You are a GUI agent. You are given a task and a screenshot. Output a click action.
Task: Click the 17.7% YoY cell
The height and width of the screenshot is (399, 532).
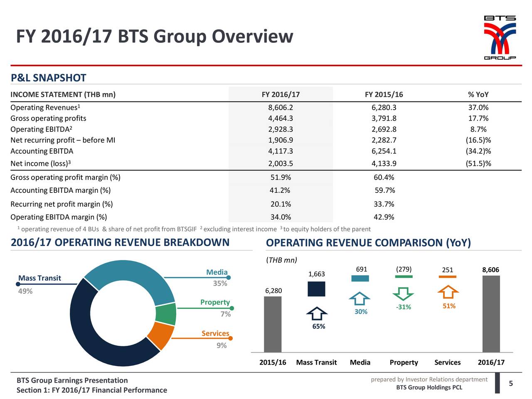[478, 118]
